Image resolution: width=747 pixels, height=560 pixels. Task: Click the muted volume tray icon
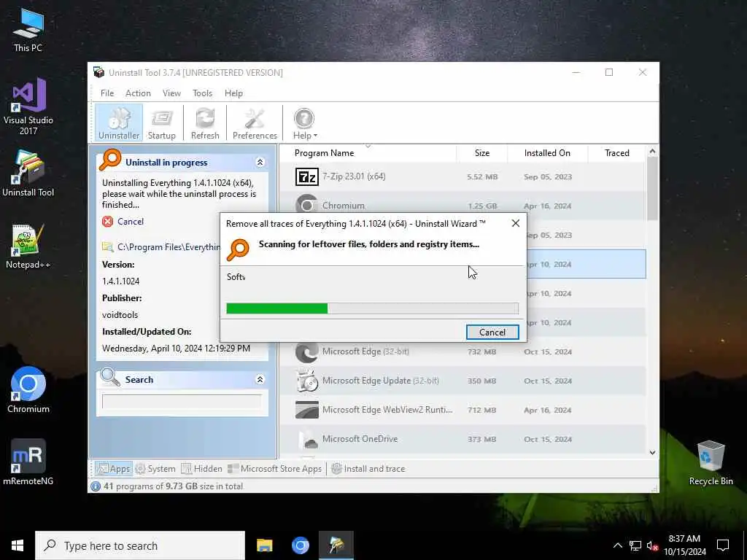click(x=652, y=545)
